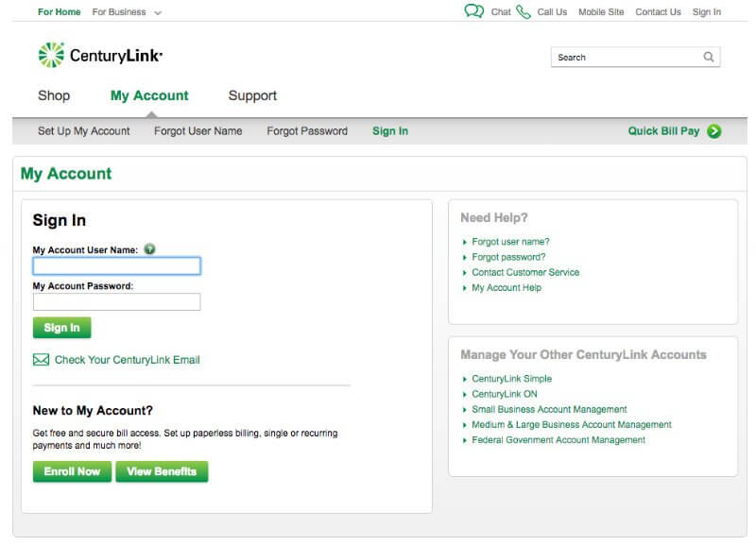The height and width of the screenshot is (545, 756).
Task: Open Contact Us in top bar
Action: click(658, 12)
